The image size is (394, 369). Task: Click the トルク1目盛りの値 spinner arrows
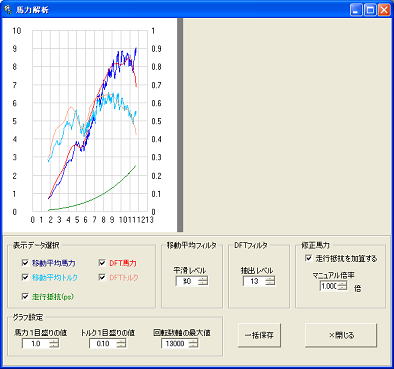121,343
